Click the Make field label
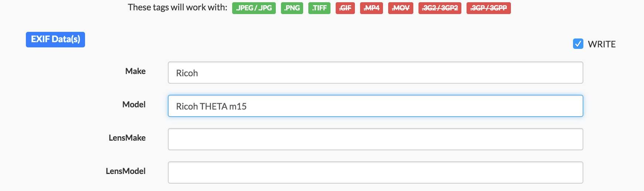Viewport: 644px width, 191px height. pyautogui.click(x=135, y=71)
